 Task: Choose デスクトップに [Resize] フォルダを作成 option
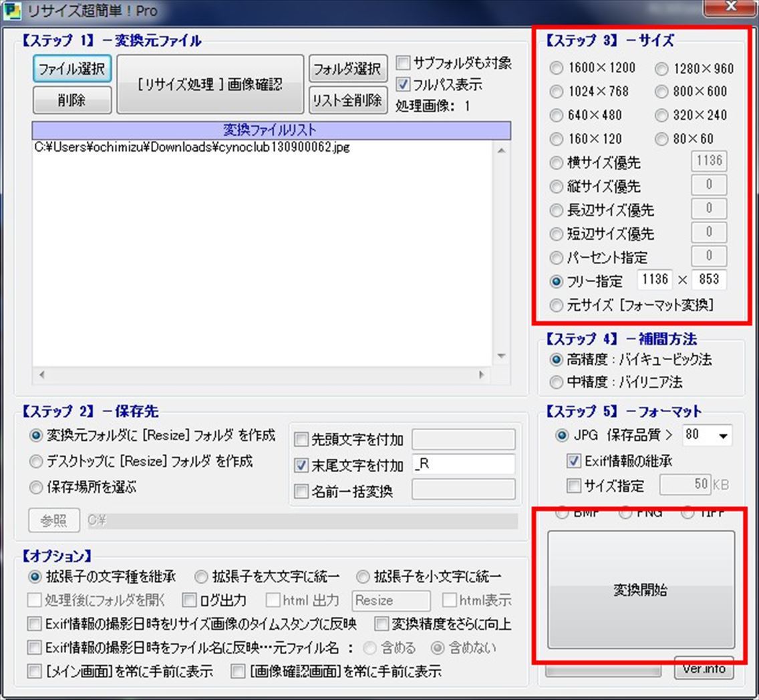click(35, 462)
